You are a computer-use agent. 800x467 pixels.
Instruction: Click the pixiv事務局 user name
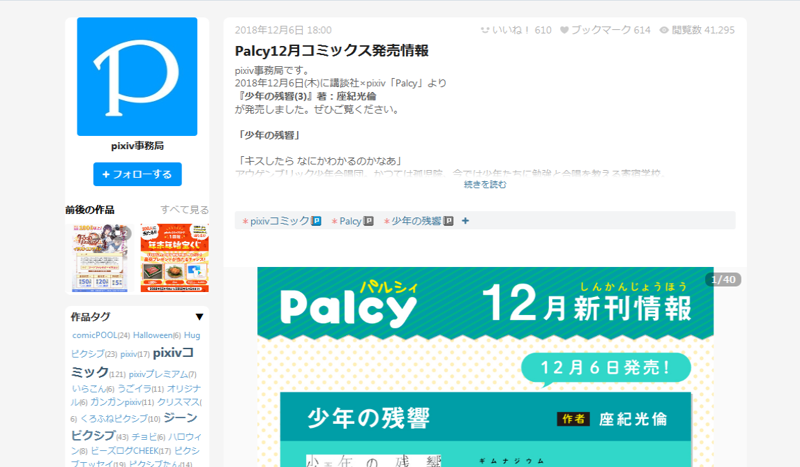[x=137, y=146]
